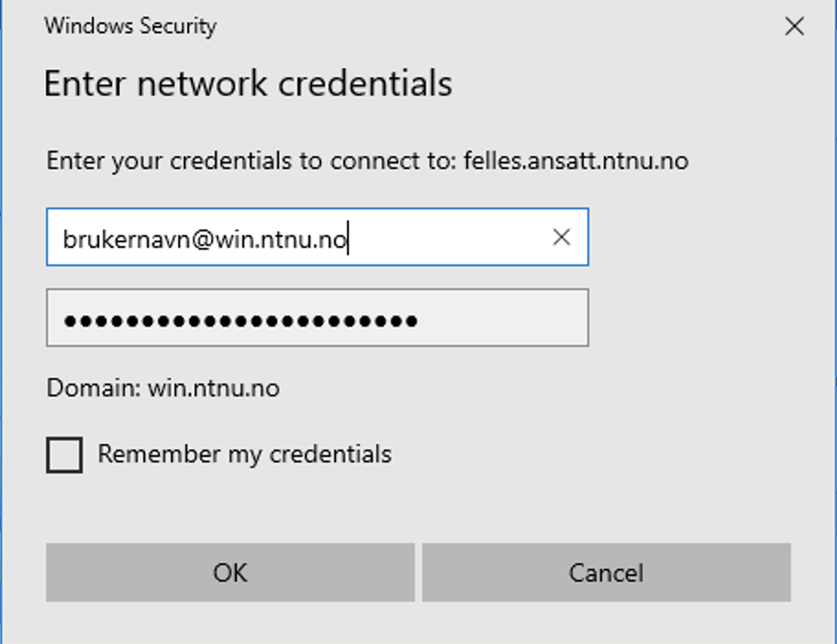Cancel the credentials prompt
The width and height of the screenshot is (837, 644).
pyautogui.click(x=606, y=573)
